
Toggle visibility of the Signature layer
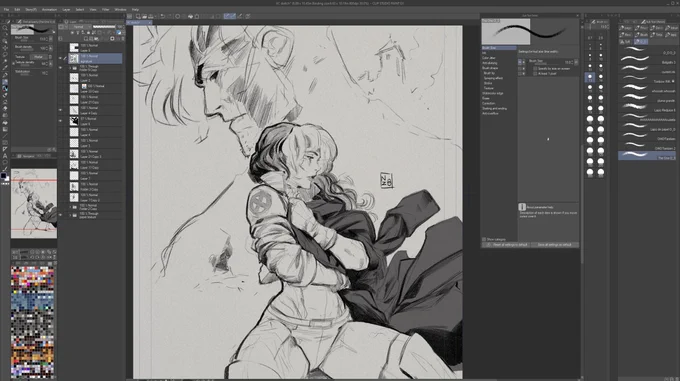pos(60,59)
